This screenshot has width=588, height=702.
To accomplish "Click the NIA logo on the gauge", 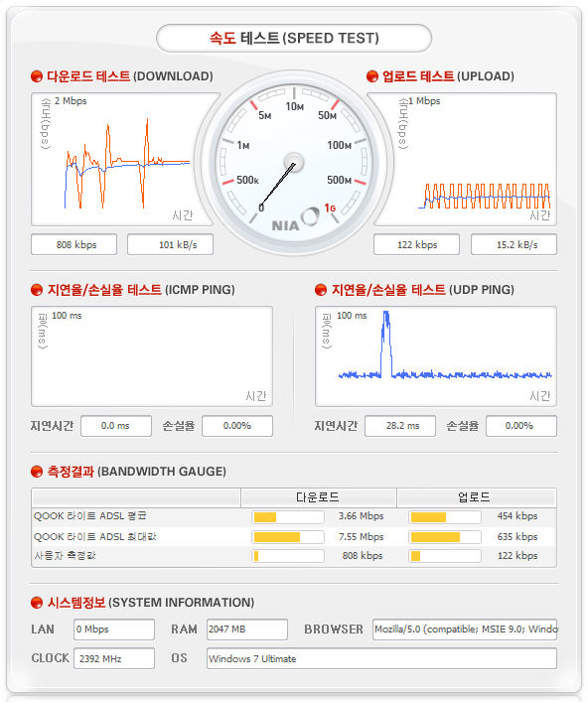I will coord(295,220).
